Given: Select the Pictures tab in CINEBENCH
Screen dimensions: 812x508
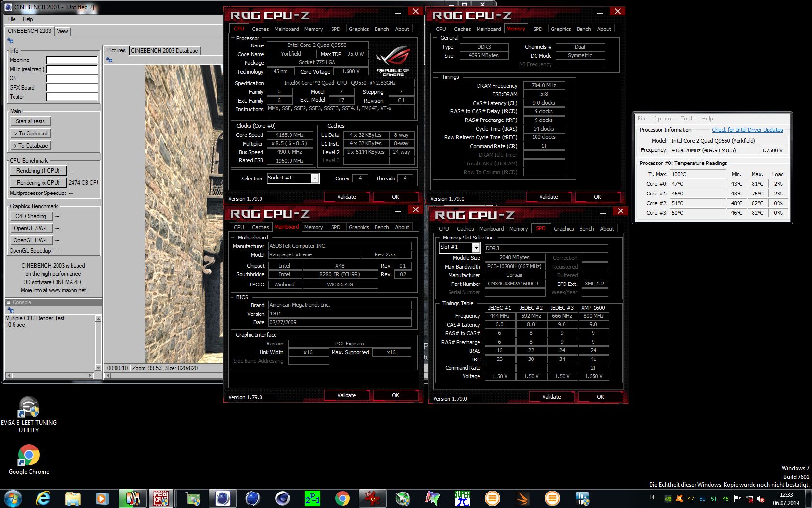Looking at the screenshot, I should [x=116, y=50].
